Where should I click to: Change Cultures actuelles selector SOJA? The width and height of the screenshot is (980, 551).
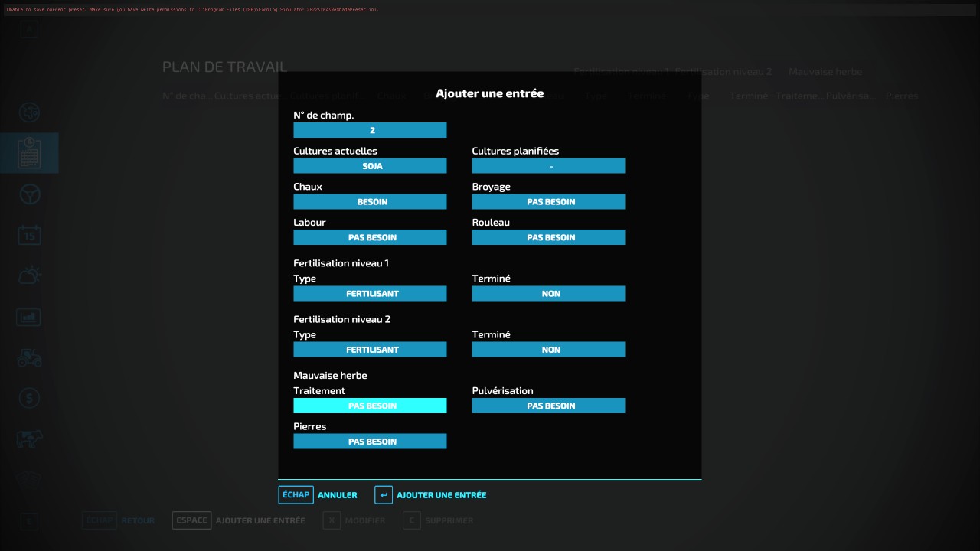pos(370,166)
